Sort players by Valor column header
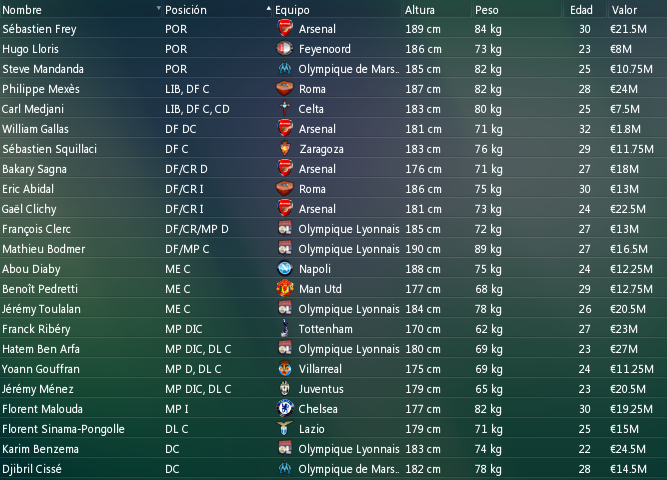The width and height of the screenshot is (667, 480). tap(624, 10)
